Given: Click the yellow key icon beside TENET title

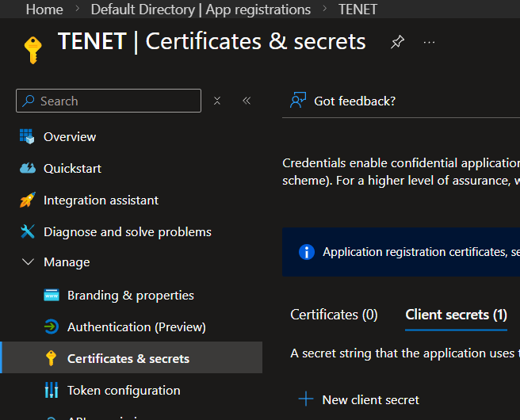Looking at the screenshot, I should [32, 50].
